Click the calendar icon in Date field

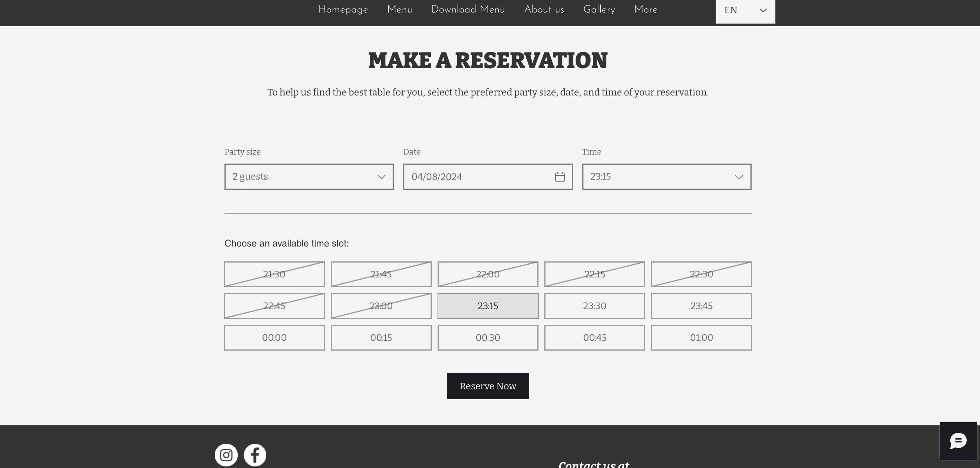560,177
